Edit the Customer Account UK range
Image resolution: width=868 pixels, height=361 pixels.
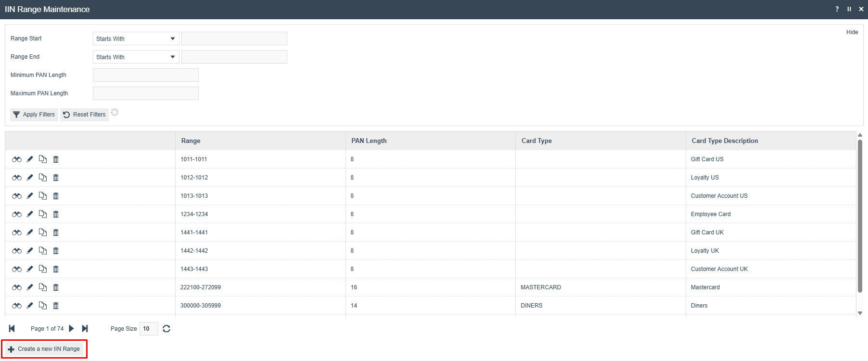click(x=30, y=269)
